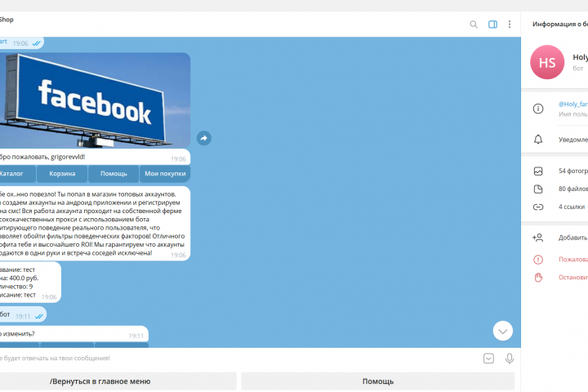Click the product message with 400.0 руб.
The image size is (588, 392).
click(x=30, y=282)
